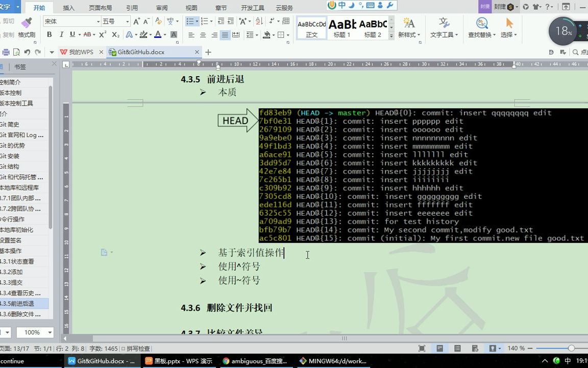Viewport: 588px width, 368px height.
Task: Expand the font color dropdown arrow
Action: pyautogui.click(x=164, y=35)
